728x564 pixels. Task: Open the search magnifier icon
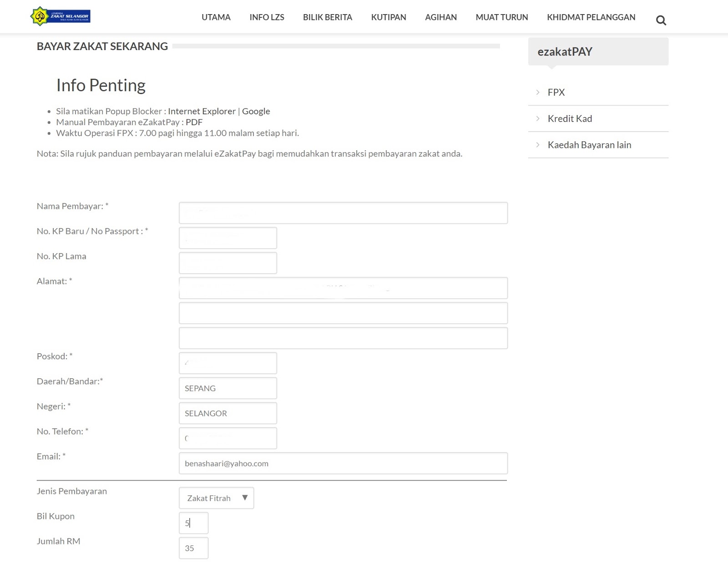click(x=661, y=20)
